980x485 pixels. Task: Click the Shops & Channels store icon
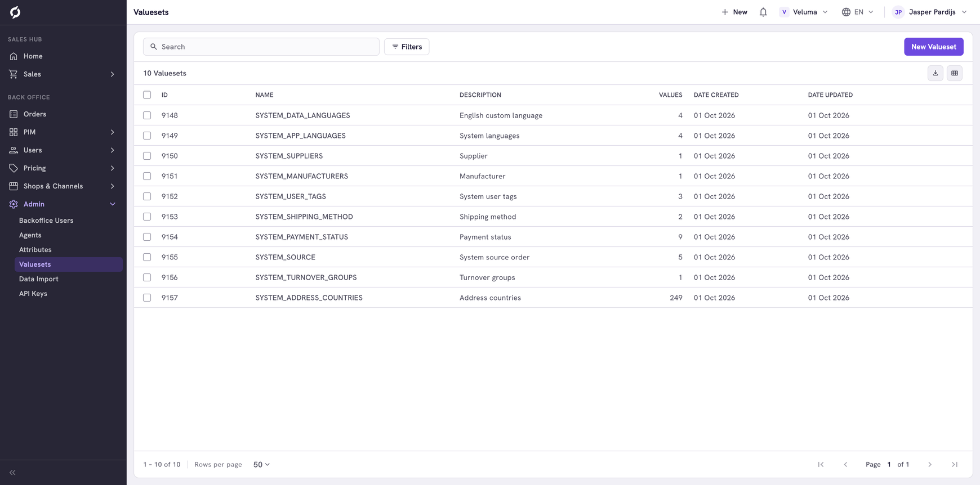pyautogui.click(x=14, y=186)
